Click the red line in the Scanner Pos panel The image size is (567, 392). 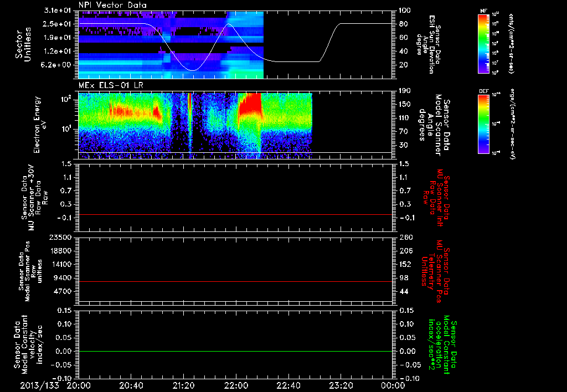pos(235,281)
